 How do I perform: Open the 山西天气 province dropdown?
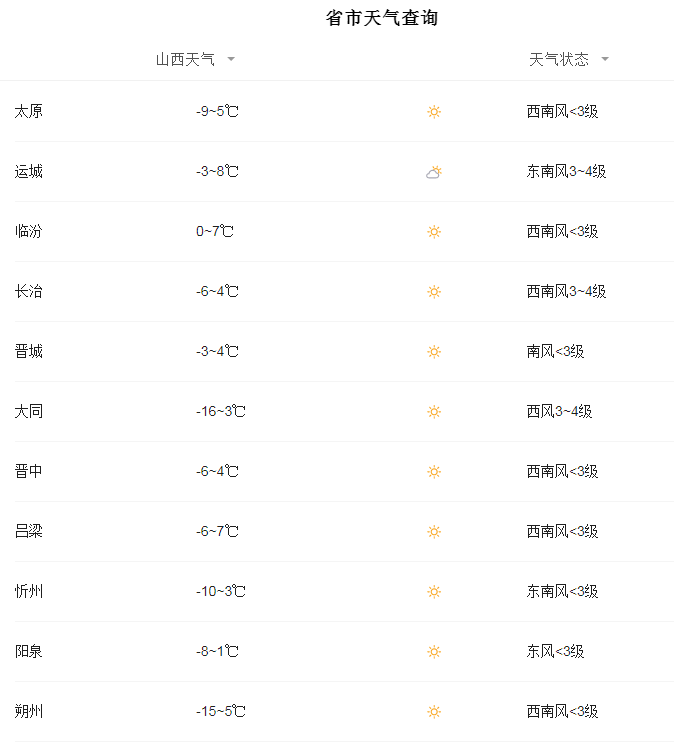(195, 59)
